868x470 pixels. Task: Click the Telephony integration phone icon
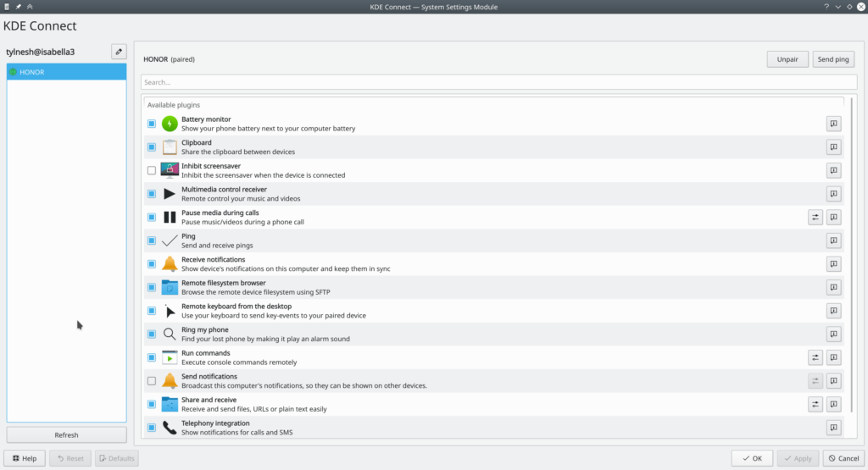click(x=170, y=428)
